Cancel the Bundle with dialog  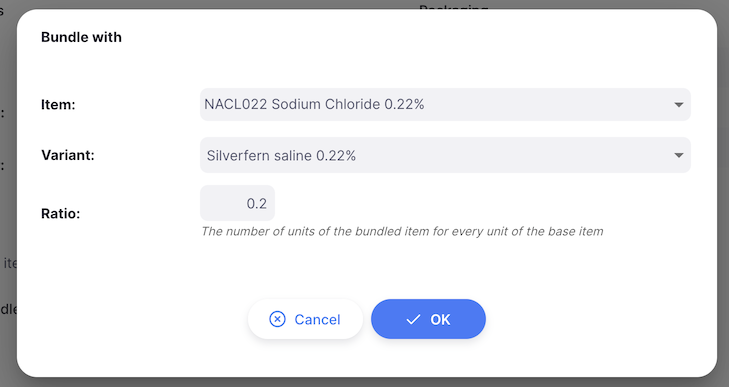[305, 319]
